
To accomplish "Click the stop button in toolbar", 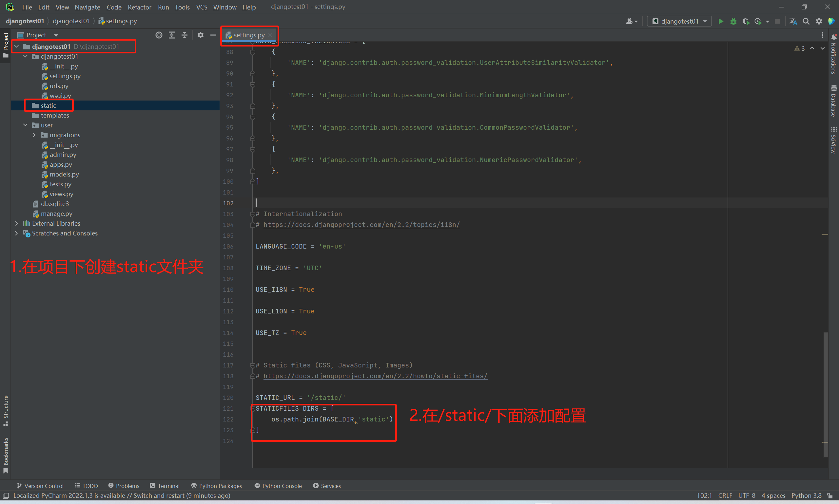I will pos(777,21).
